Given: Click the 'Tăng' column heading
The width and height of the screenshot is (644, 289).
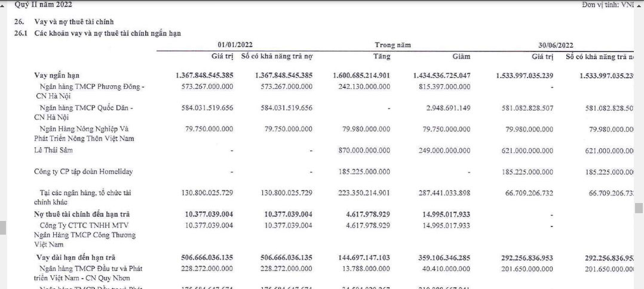Looking at the screenshot, I should pos(381,57).
